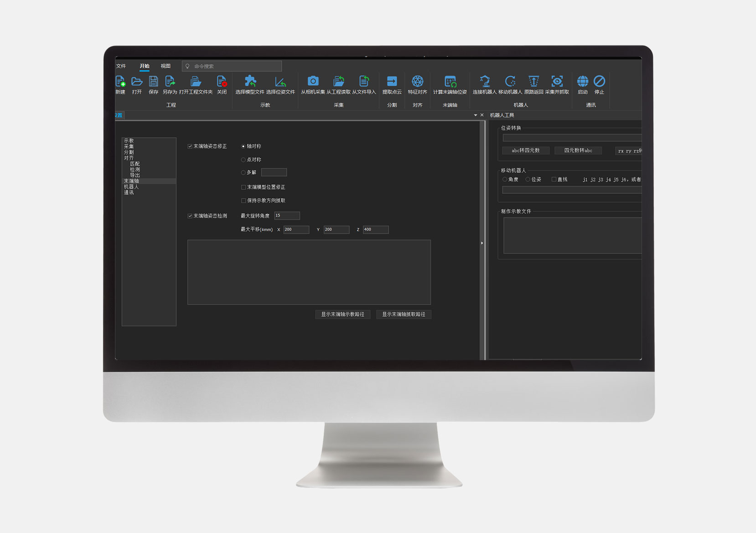
Task: Click the 连接机器人 connect robot icon
Action: point(484,82)
